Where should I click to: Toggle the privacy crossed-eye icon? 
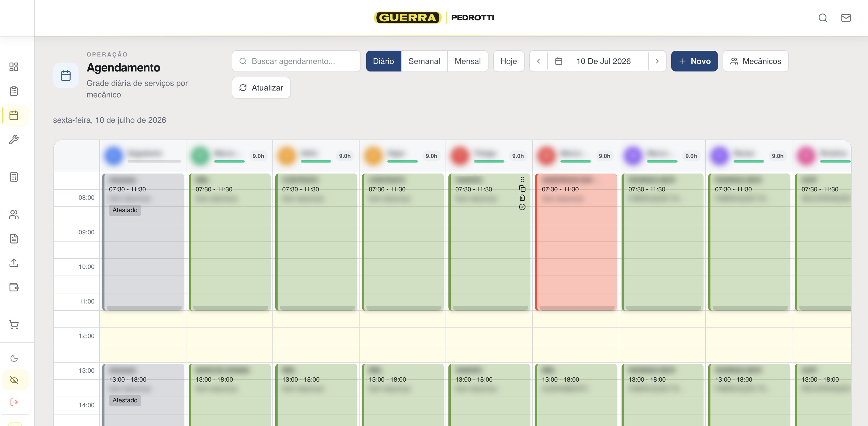pyautogui.click(x=14, y=380)
